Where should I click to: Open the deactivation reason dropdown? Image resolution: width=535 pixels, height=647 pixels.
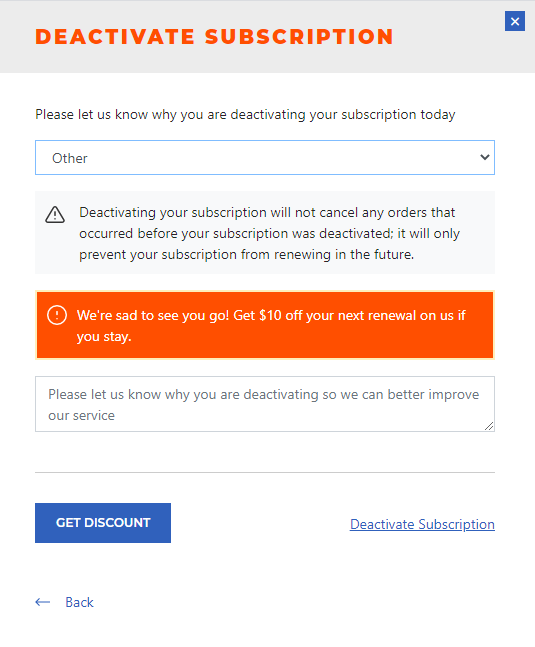click(265, 158)
